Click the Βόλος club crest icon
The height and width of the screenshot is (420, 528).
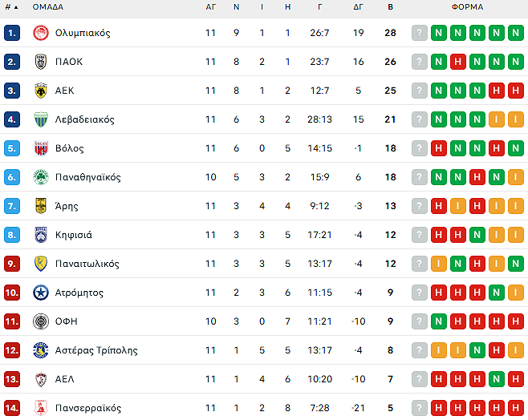tap(41, 148)
